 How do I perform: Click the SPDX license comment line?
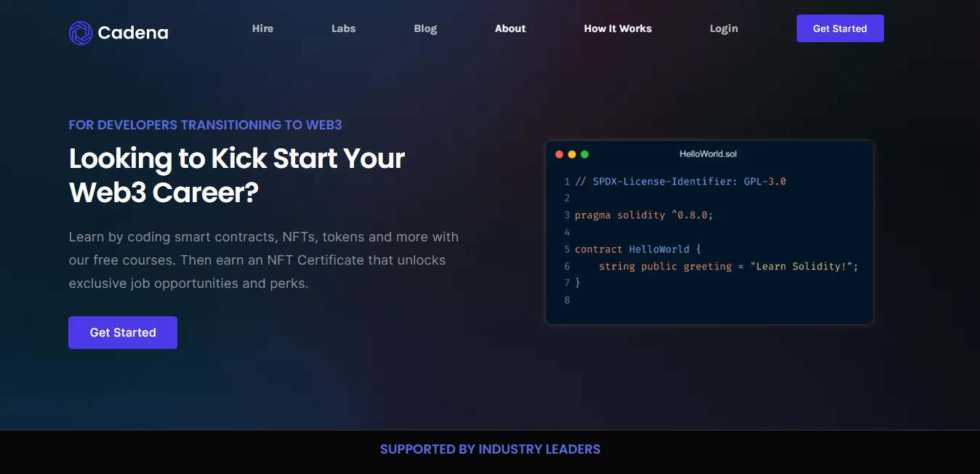coord(680,181)
